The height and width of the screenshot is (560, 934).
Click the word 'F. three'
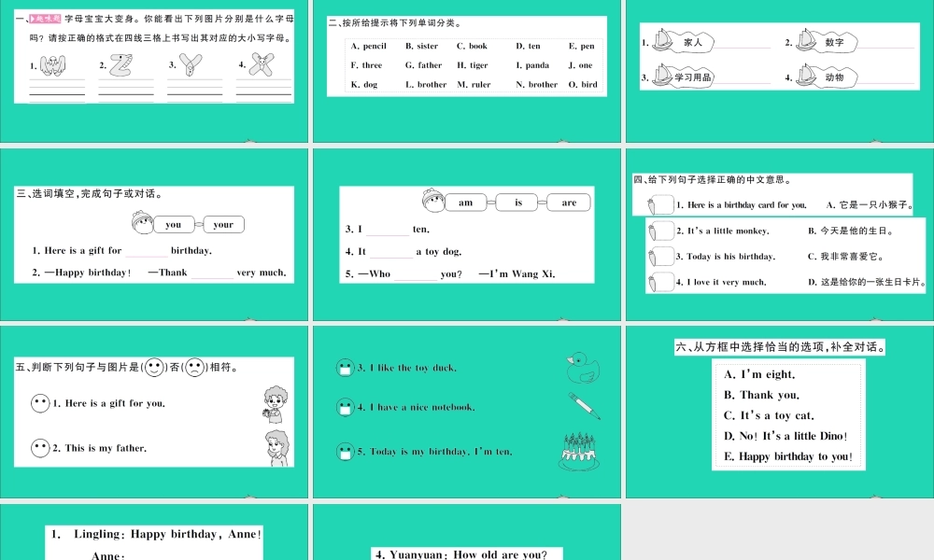click(x=366, y=65)
